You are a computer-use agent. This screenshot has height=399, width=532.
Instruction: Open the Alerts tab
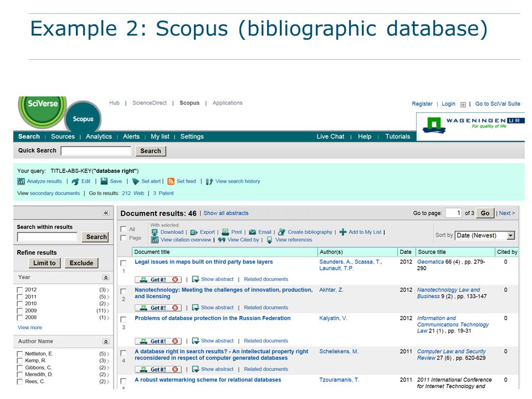click(x=131, y=136)
